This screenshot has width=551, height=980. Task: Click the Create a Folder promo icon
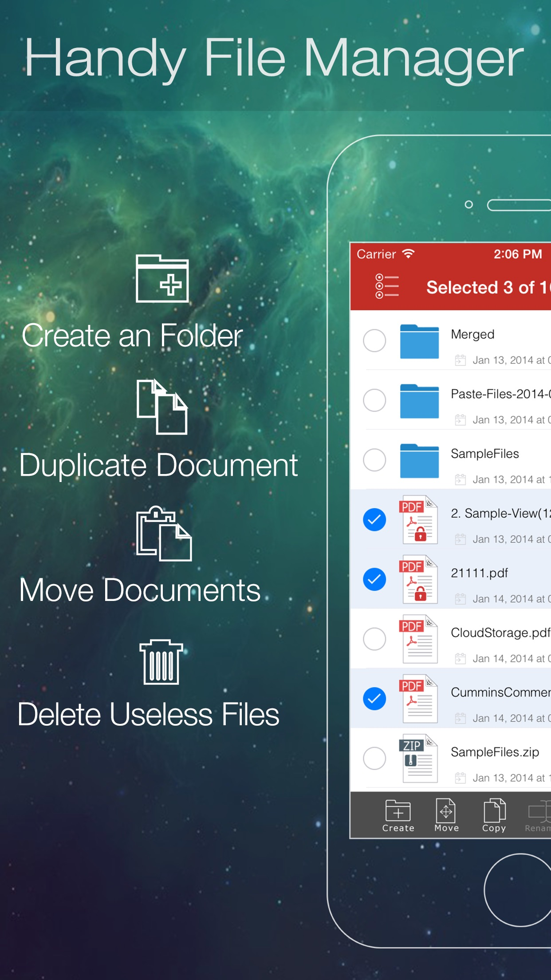162,279
